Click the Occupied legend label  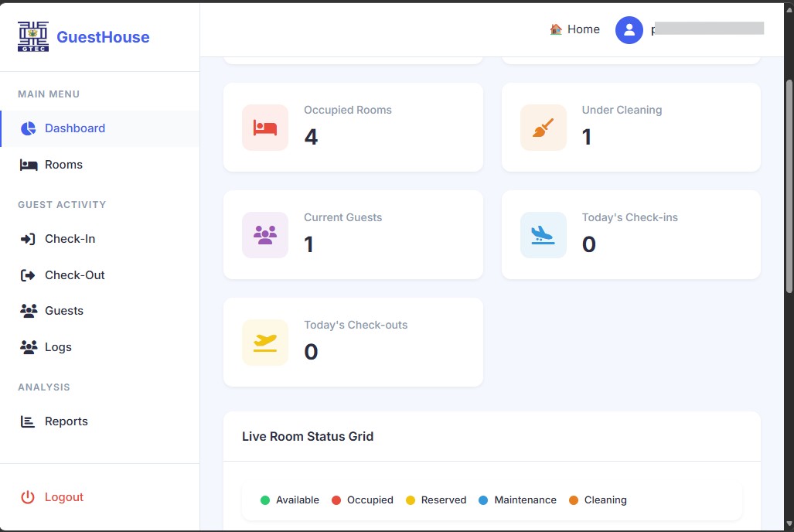pos(370,500)
